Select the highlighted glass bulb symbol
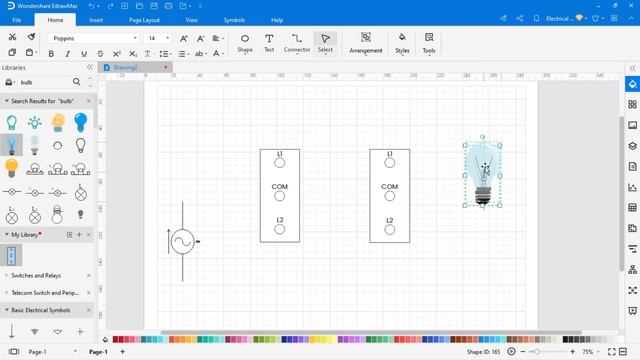The height and width of the screenshot is (360, 640). pos(11,145)
